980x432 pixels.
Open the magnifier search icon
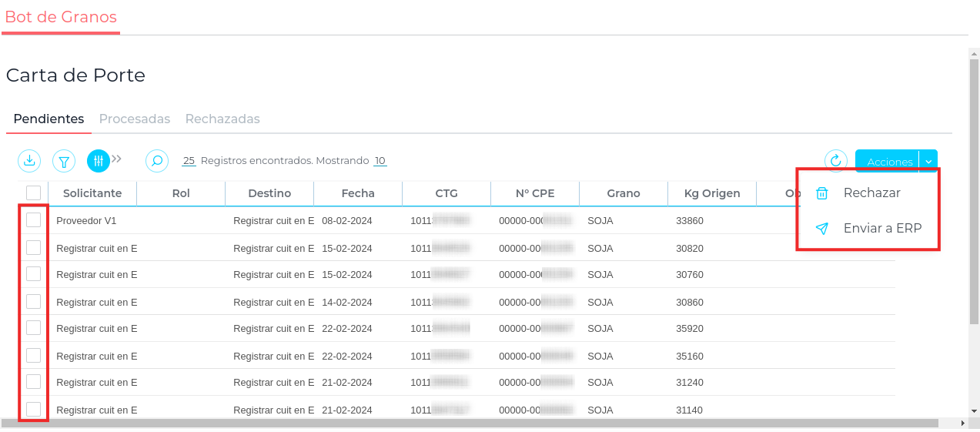[x=157, y=161]
